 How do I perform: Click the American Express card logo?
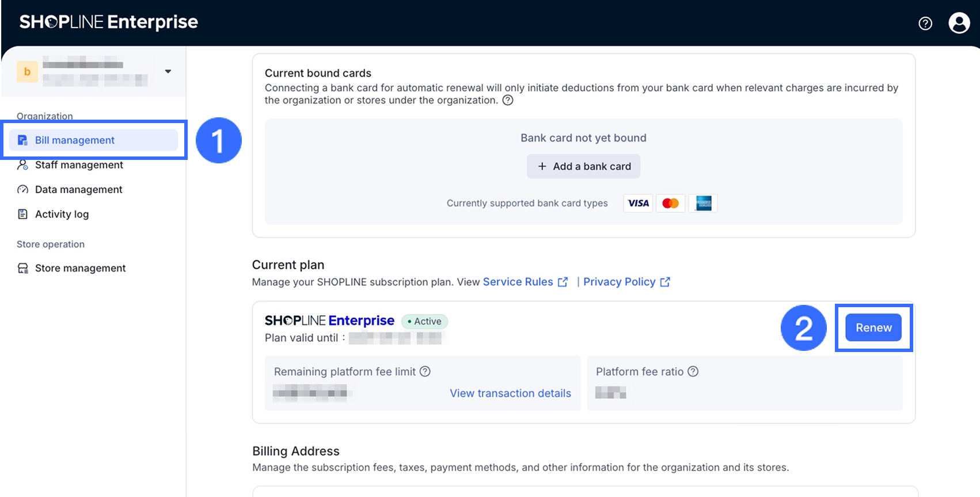pyautogui.click(x=703, y=203)
